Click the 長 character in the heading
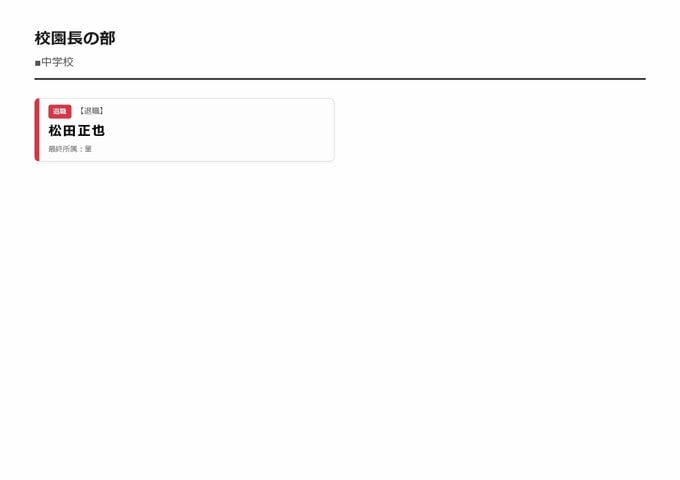 [75, 38]
